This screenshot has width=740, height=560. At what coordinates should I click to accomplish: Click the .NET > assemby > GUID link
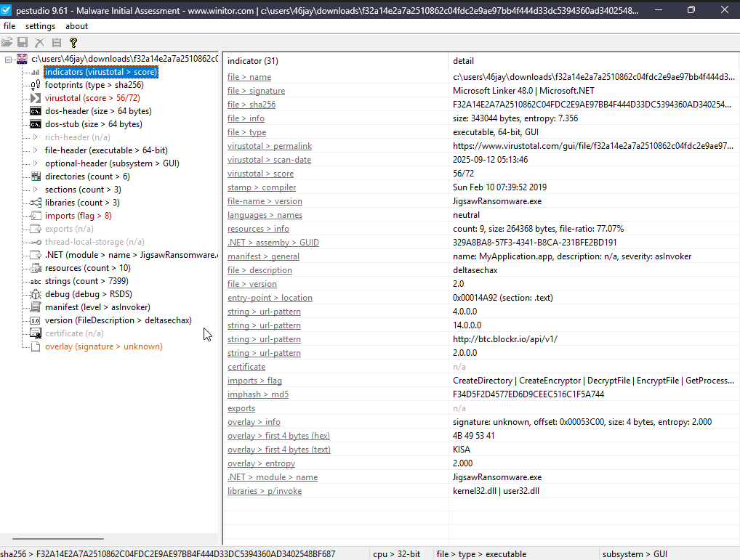pos(273,243)
